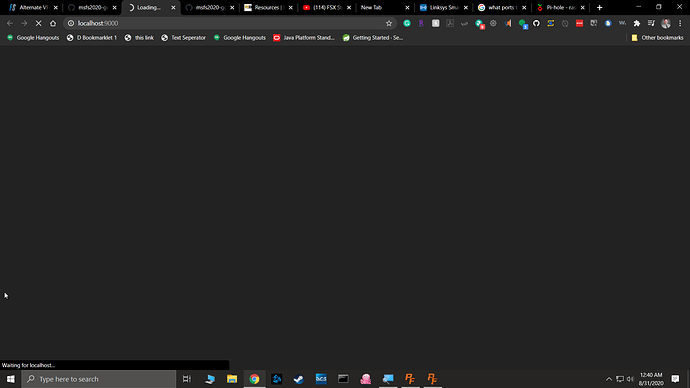Navigate back in the browser
The height and width of the screenshot is (388, 690).
point(10,23)
